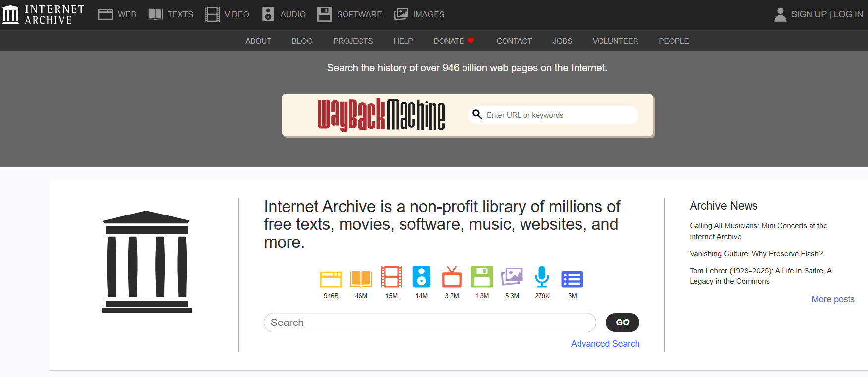Select the blue audio icon labeled 14M

pos(421,276)
